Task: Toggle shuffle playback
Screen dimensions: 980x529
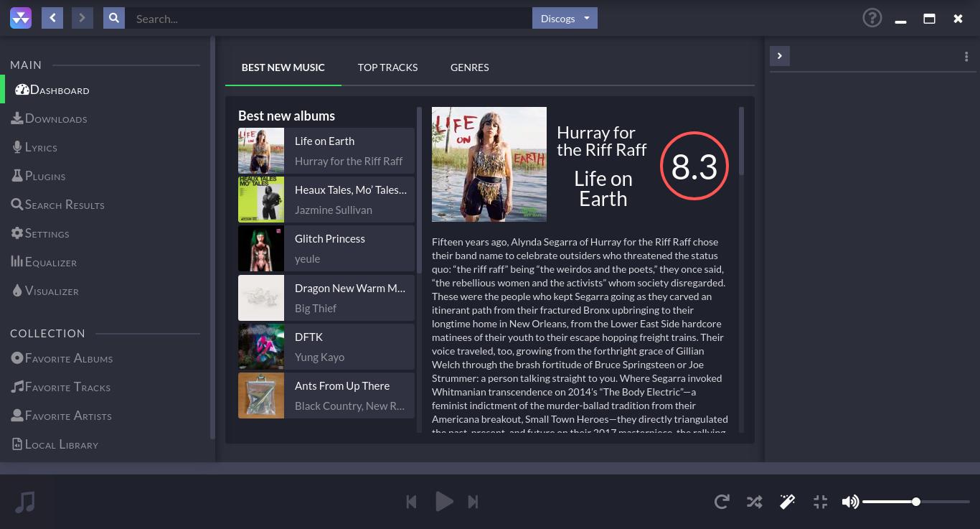Action: (x=754, y=502)
